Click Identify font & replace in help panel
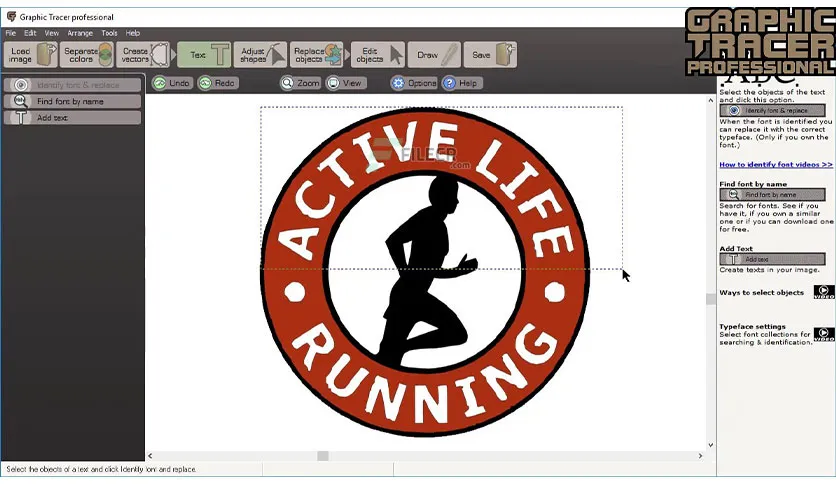This screenshot has width=836, height=484. tap(772, 110)
